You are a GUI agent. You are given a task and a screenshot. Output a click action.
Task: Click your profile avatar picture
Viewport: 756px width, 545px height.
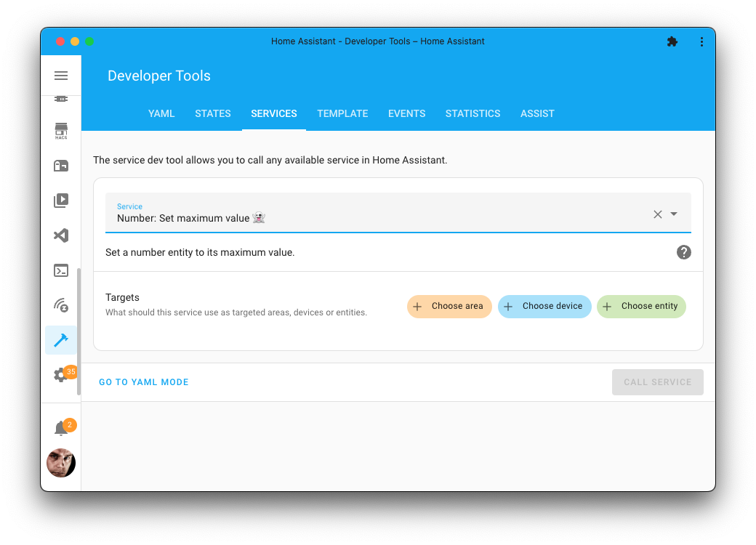pyautogui.click(x=61, y=463)
